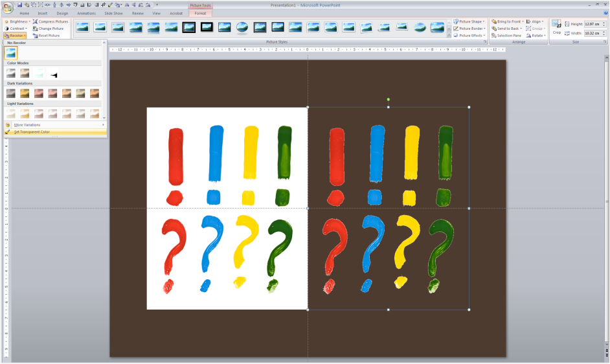
Task: Open the Selection Pane
Action: (506, 36)
